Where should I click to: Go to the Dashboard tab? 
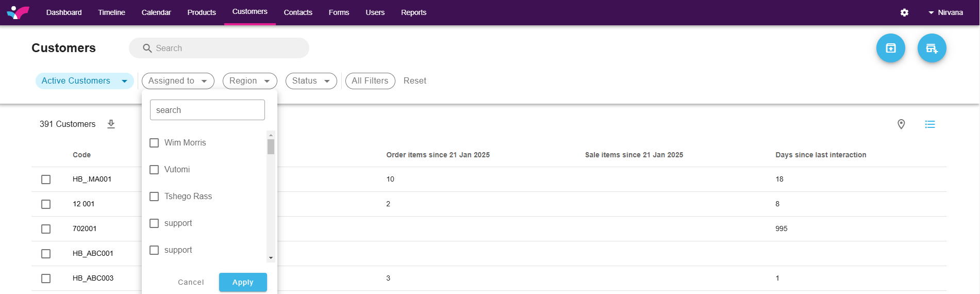(x=64, y=12)
